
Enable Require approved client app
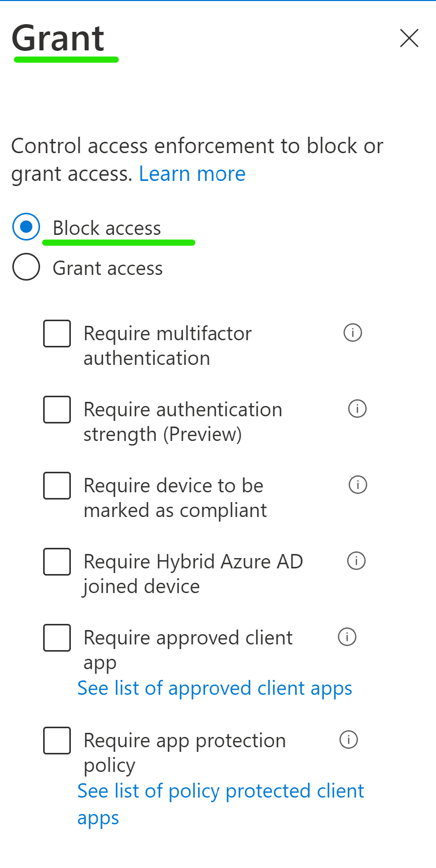pyautogui.click(x=56, y=638)
